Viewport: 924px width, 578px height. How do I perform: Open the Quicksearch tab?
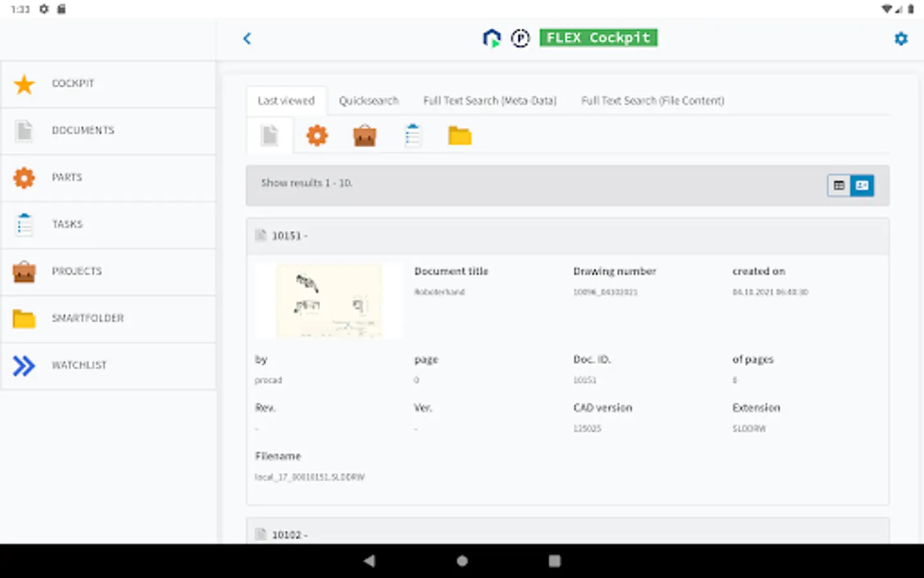[368, 101]
